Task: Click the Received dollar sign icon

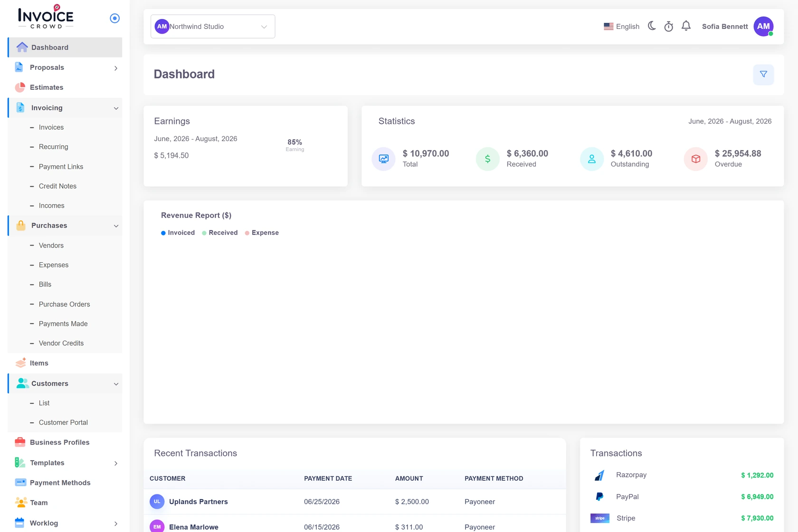Action: [487, 159]
